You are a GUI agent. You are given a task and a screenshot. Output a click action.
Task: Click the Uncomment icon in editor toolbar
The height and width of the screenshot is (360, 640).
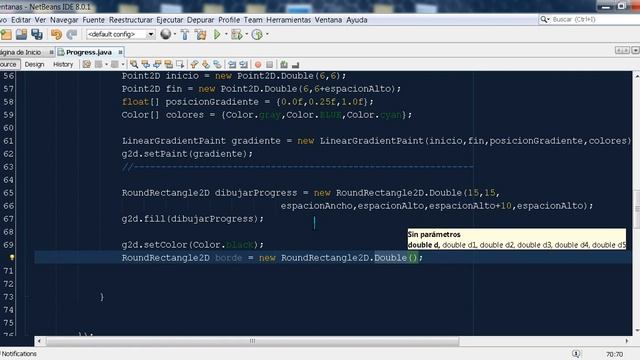(296, 64)
